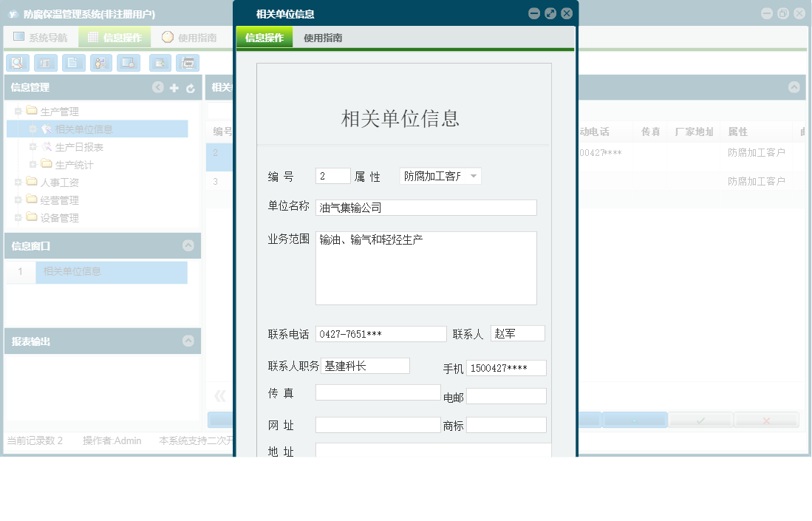
Task: Select the user management toolbar icon
Action: [x=100, y=63]
